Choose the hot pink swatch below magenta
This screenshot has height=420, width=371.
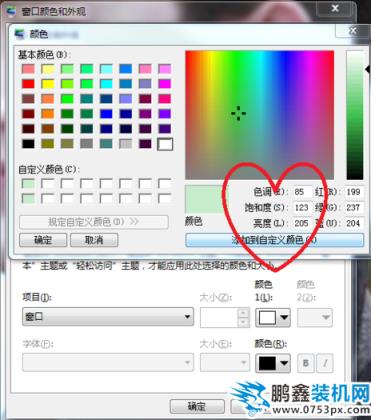pyautogui.click(x=165, y=99)
